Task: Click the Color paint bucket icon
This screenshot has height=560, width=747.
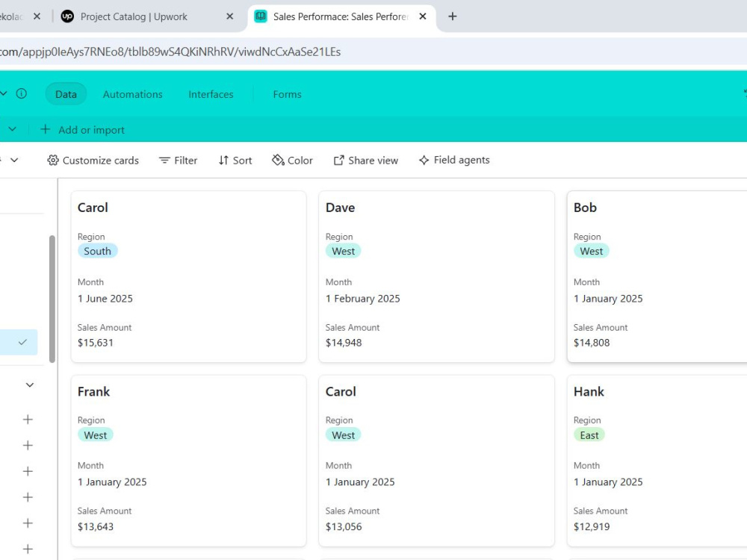Action: [278, 160]
